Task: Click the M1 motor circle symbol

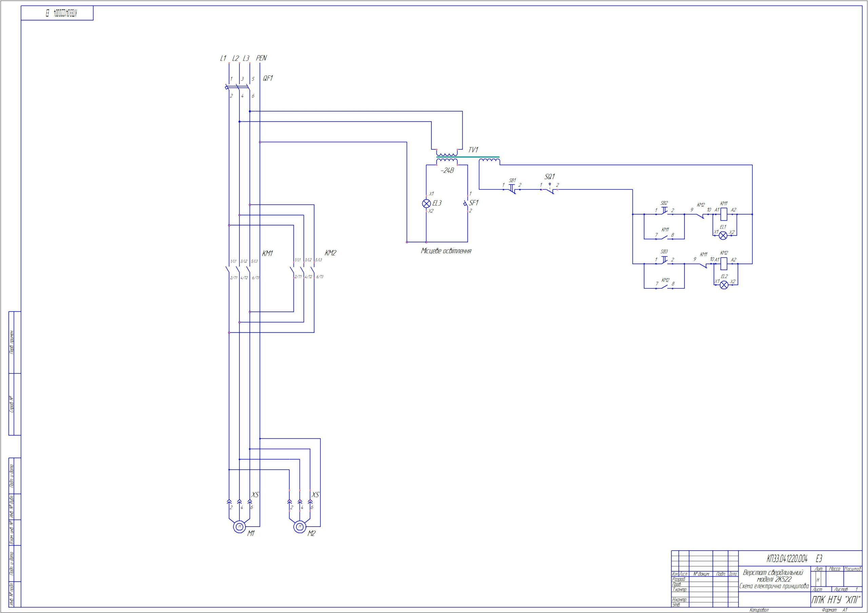Action: [239, 527]
